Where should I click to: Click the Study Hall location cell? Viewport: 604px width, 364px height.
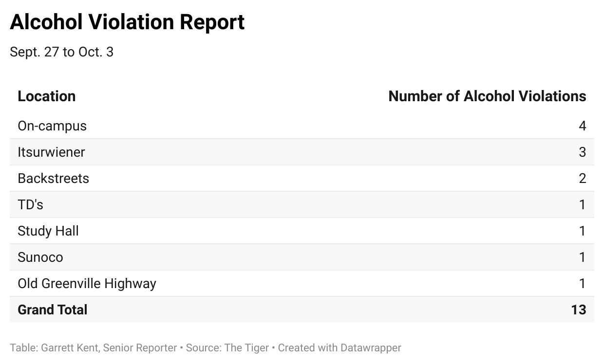[x=48, y=231]
